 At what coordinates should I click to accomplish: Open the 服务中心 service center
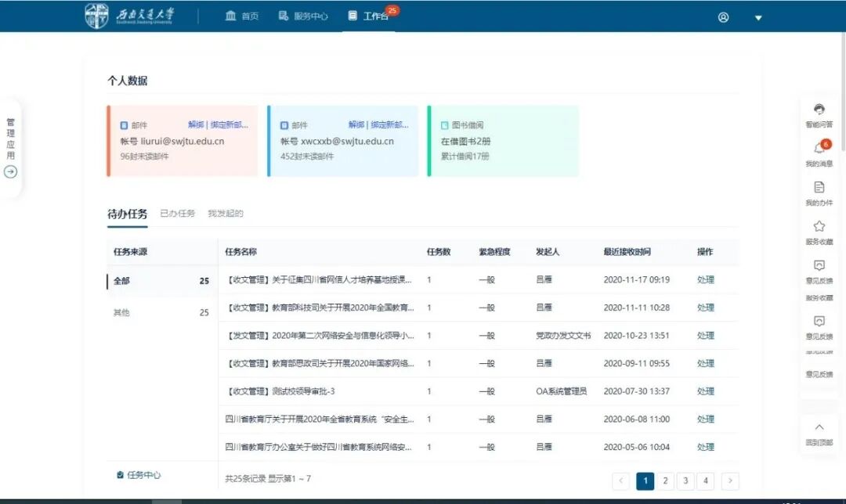[x=303, y=16]
